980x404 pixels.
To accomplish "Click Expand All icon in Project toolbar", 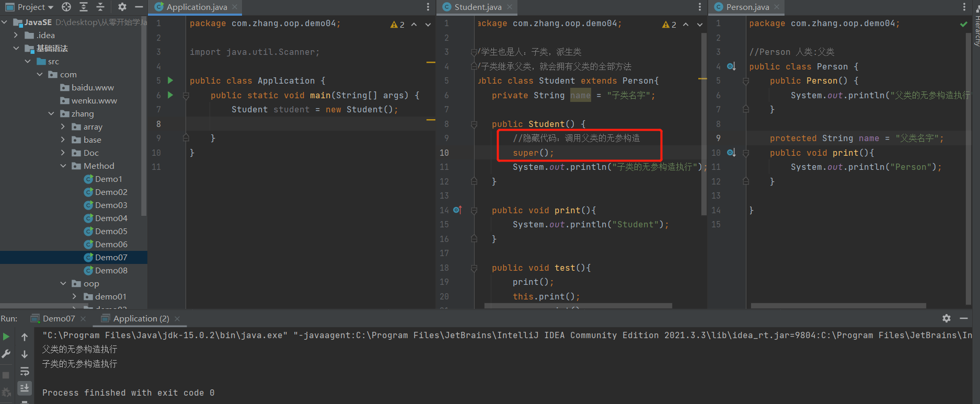I will (84, 7).
